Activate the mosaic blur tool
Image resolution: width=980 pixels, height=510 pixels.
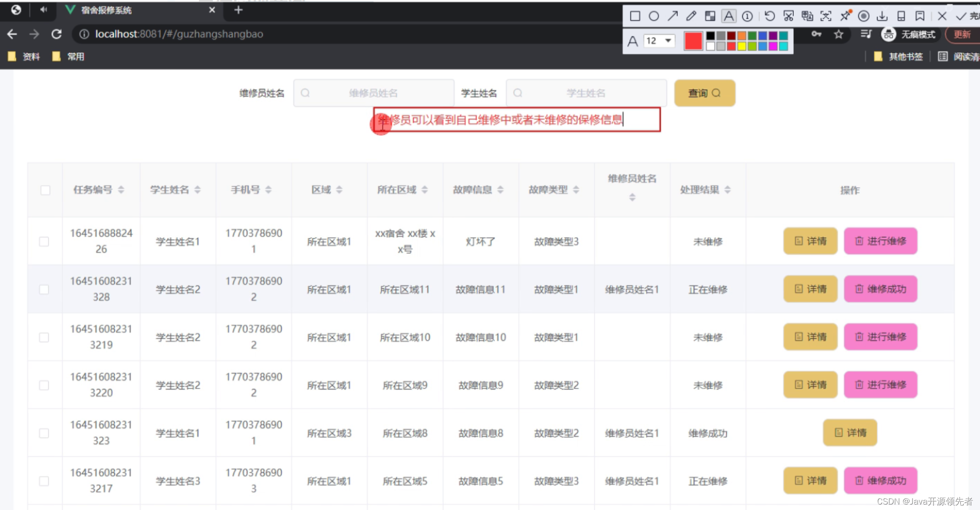click(710, 16)
